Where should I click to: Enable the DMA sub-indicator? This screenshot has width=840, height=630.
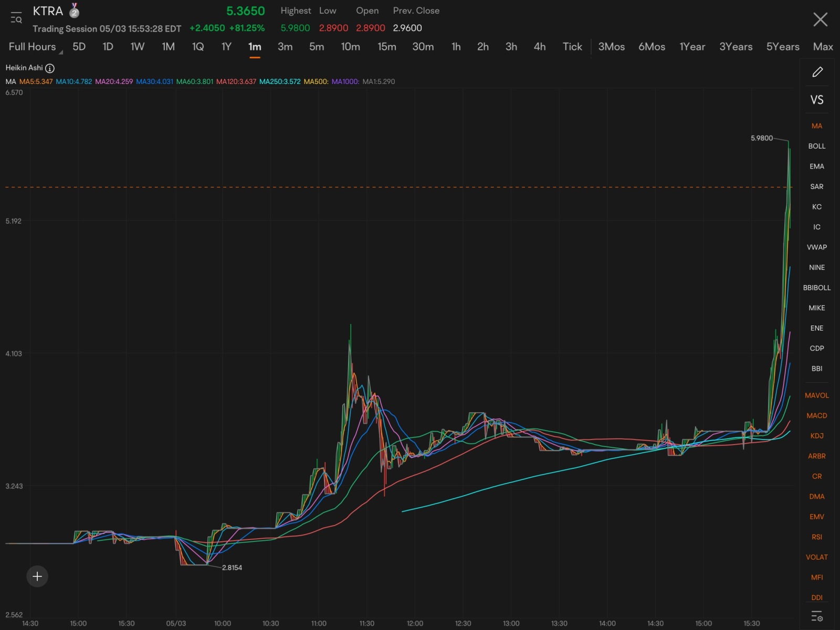coord(817,497)
